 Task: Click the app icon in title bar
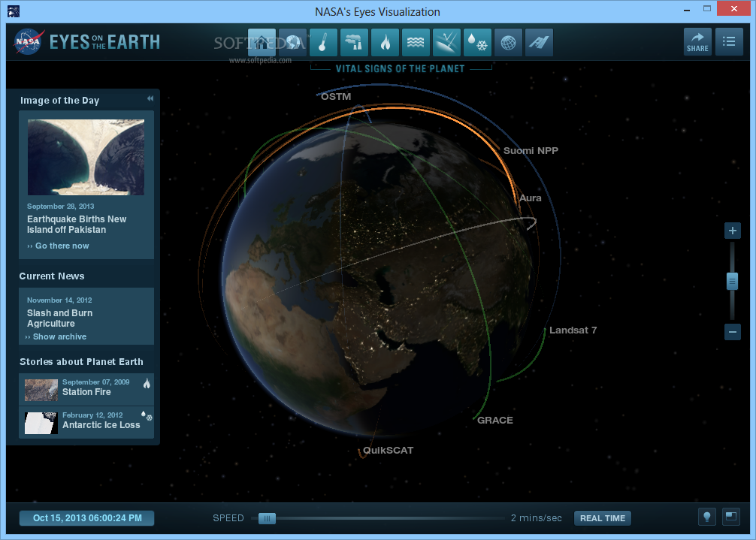point(14,11)
